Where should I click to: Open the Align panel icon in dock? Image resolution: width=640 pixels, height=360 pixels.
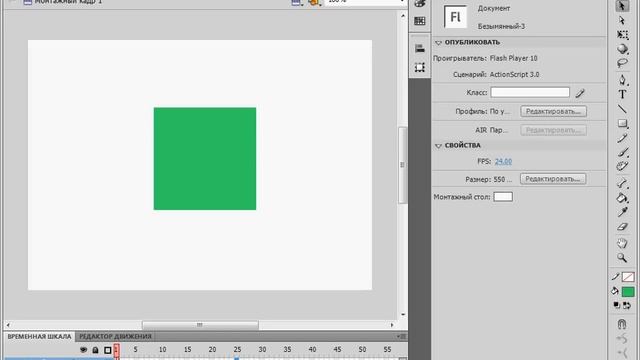click(x=420, y=48)
